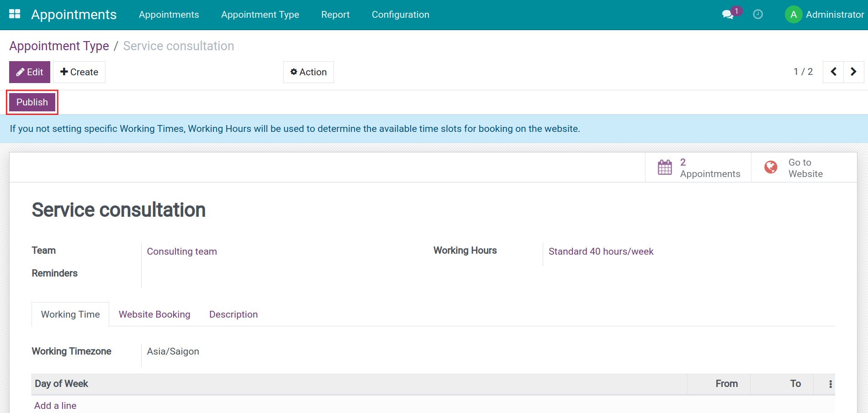The width and height of the screenshot is (868, 413).
Task: Click the globe icon beside Go to Website
Action: pyautogui.click(x=770, y=167)
